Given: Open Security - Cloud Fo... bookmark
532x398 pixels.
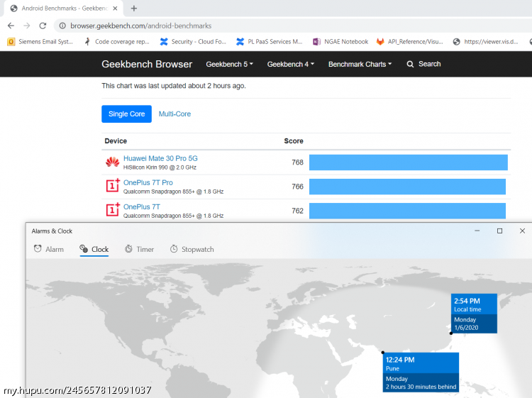Looking at the screenshot, I should [193, 42].
